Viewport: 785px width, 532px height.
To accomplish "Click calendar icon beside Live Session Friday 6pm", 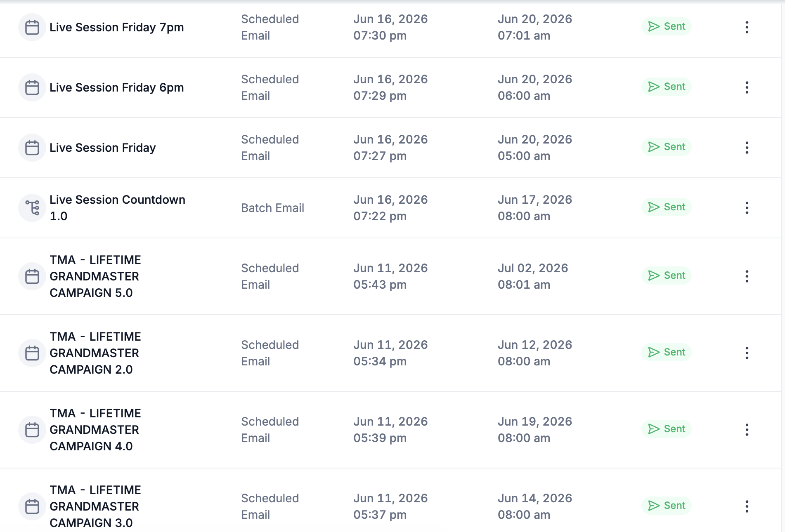I will tap(32, 87).
